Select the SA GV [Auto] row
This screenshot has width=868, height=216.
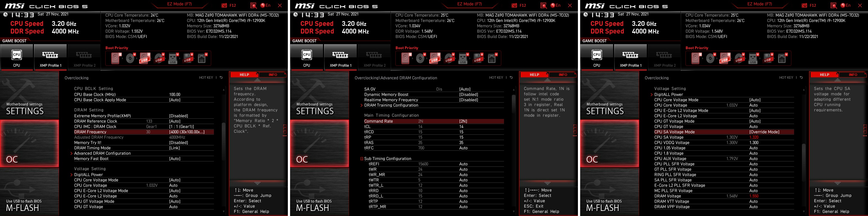(434, 89)
